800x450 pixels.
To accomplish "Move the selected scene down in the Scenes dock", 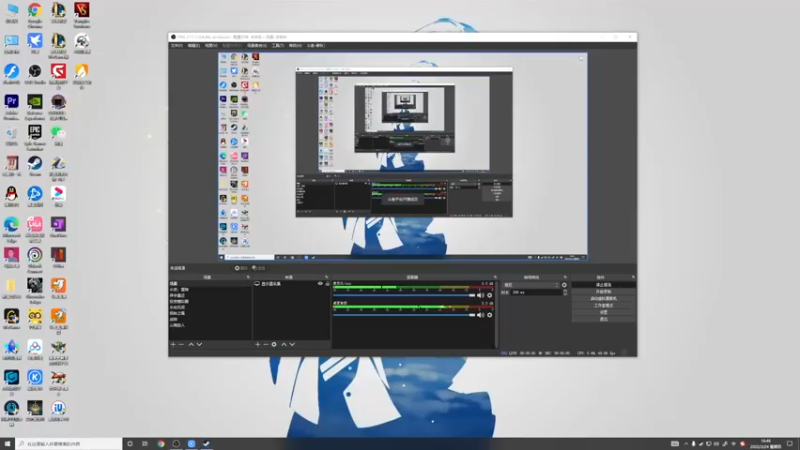I will (x=199, y=344).
